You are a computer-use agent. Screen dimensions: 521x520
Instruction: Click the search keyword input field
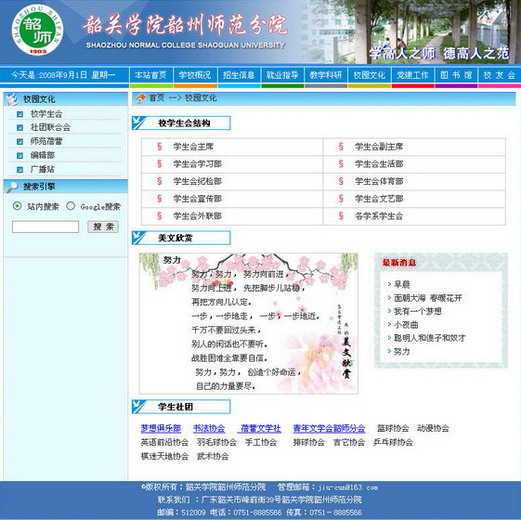(x=45, y=227)
